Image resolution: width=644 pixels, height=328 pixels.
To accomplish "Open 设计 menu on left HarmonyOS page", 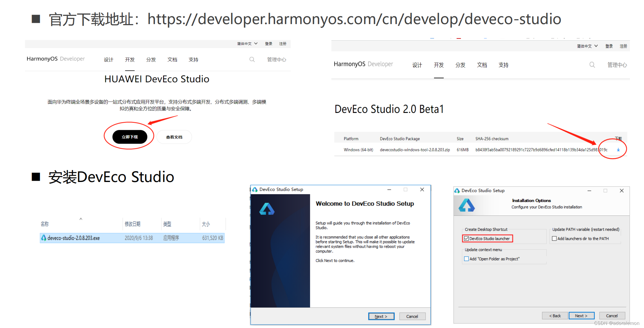I will pyautogui.click(x=109, y=59).
